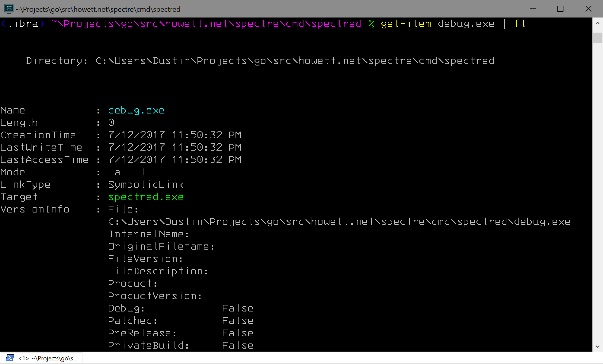Image resolution: width=603 pixels, height=364 pixels.
Task: Minimize the spectred terminal window
Action: point(533,9)
